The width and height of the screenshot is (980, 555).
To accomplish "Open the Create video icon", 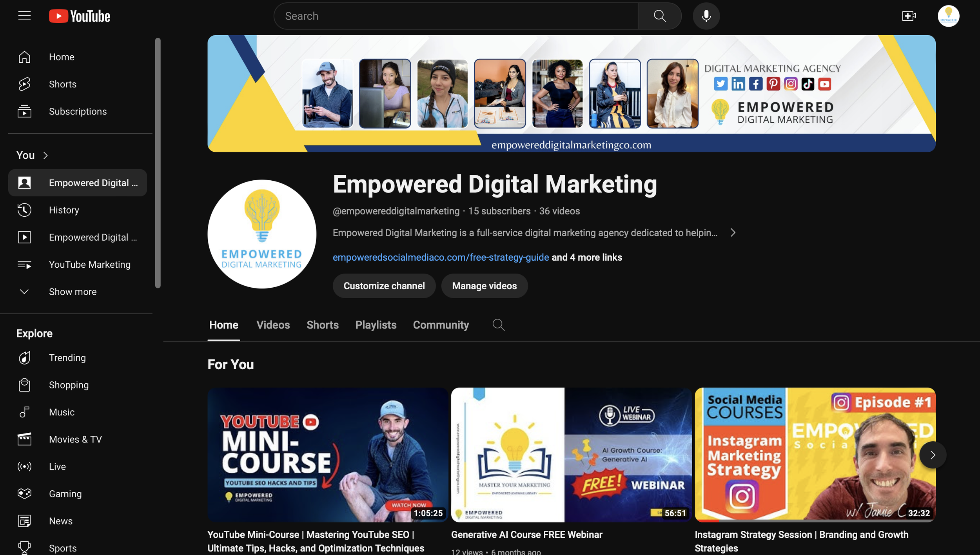I will pos(909,16).
